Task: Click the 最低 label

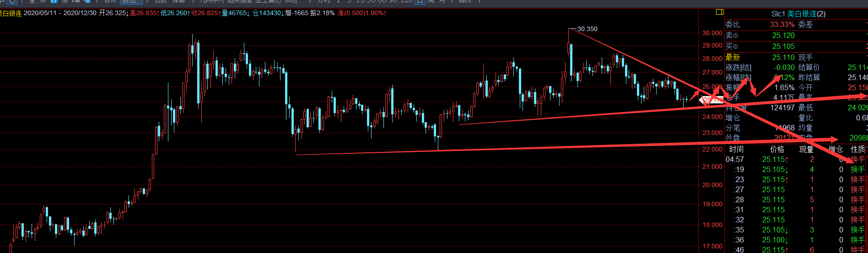Action: click(806, 108)
